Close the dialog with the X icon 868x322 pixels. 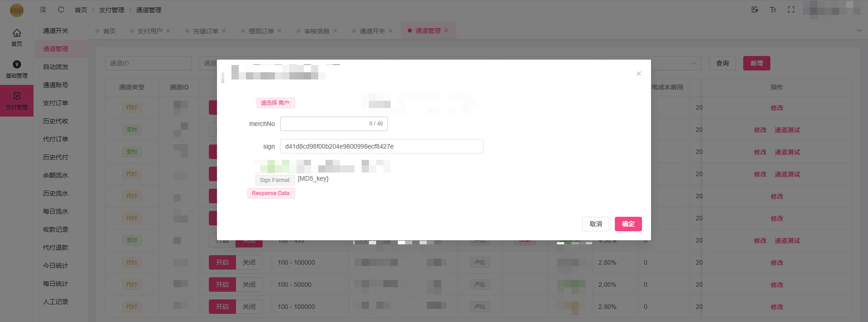tap(638, 74)
